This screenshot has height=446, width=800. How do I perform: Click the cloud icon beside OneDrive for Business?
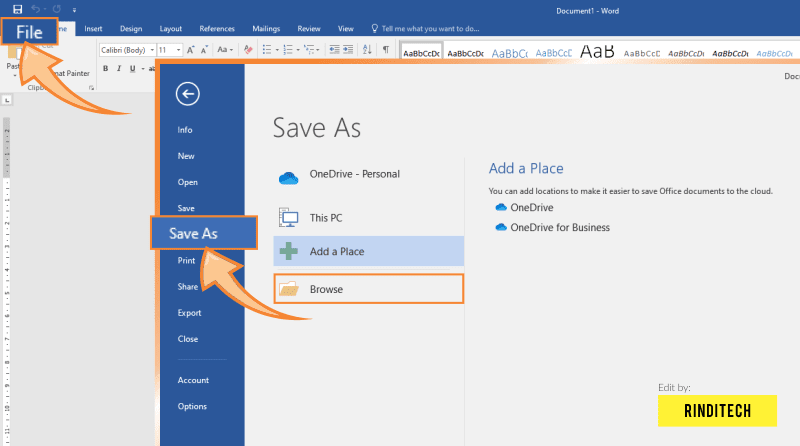click(501, 227)
